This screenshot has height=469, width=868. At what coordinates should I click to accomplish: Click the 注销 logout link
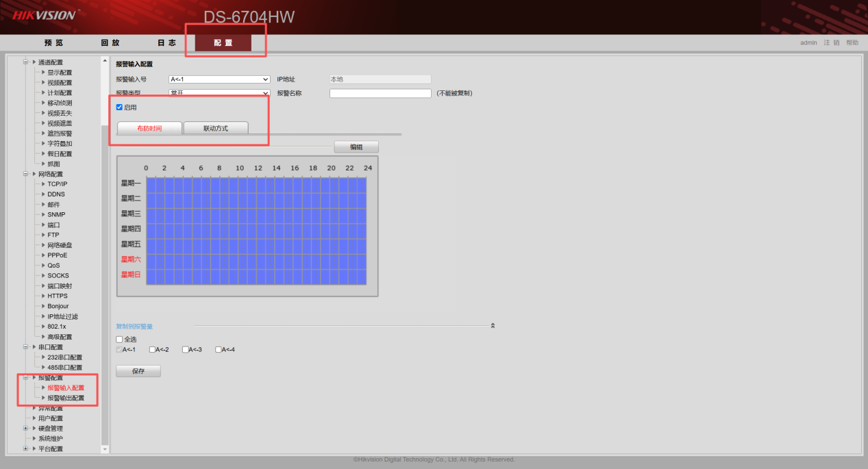click(x=831, y=43)
